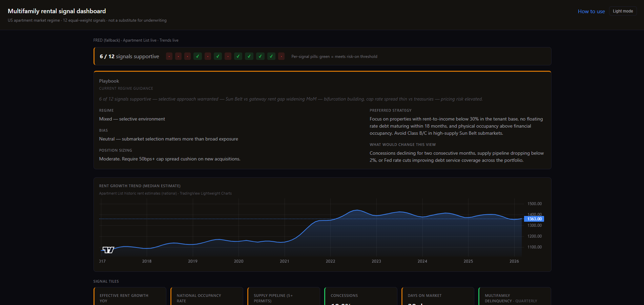Click the 1363.00 price tag on the chart
Screen dimensions: 644x305
pyautogui.click(x=534, y=219)
